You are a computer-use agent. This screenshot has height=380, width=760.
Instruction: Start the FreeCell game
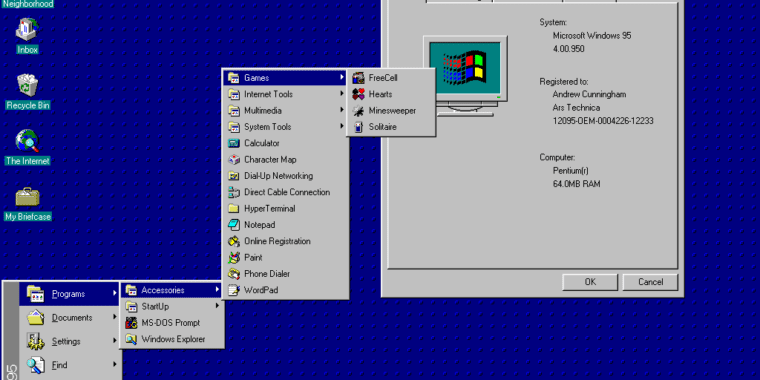click(391, 78)
